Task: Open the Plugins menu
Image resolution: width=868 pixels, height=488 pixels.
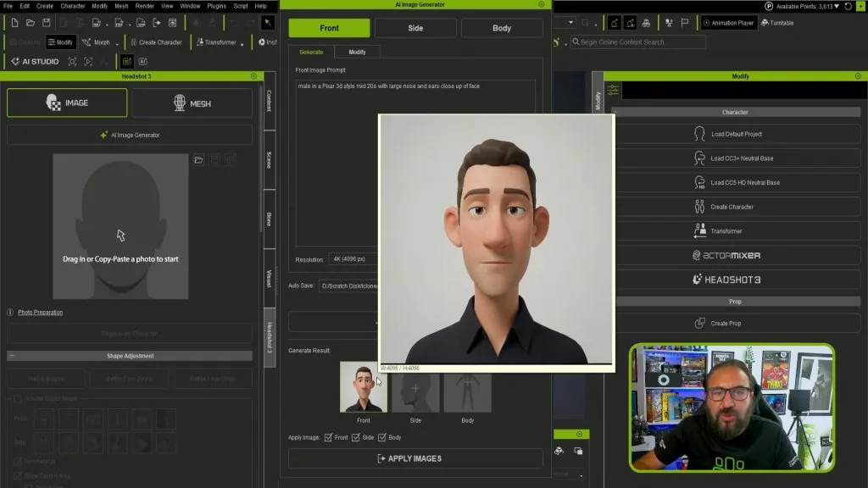Action: 216,6
